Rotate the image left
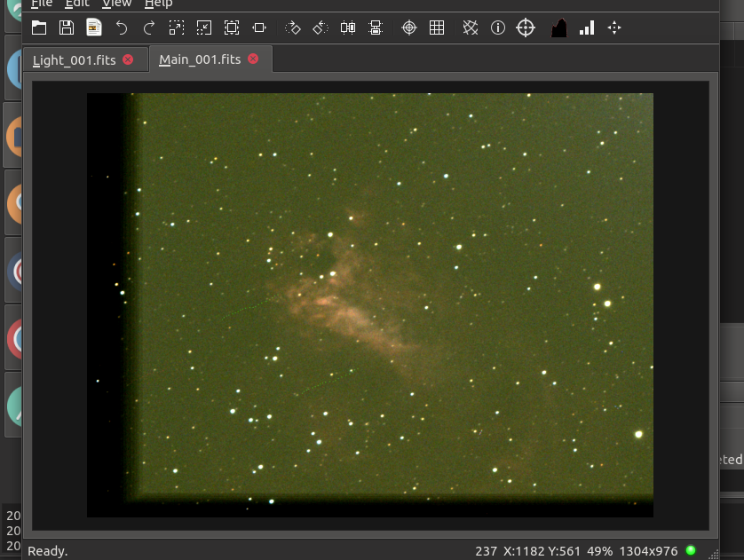 321,28
